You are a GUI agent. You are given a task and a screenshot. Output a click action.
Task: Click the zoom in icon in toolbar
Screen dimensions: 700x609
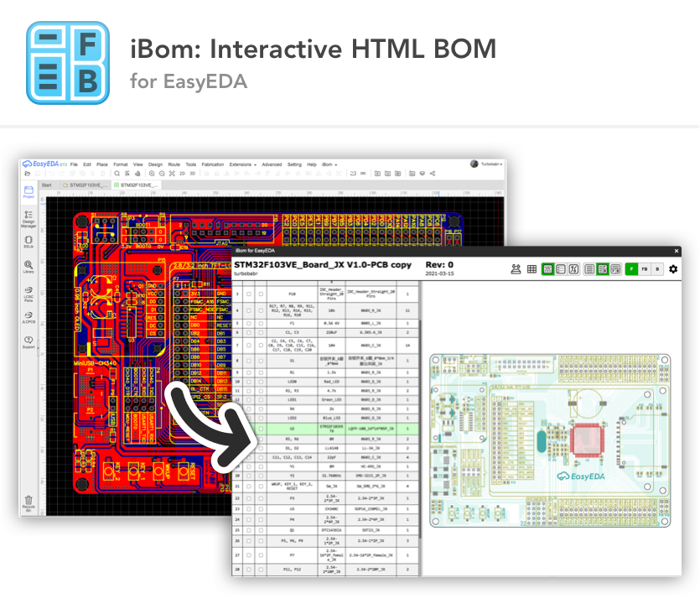click(x=152, y=174)
